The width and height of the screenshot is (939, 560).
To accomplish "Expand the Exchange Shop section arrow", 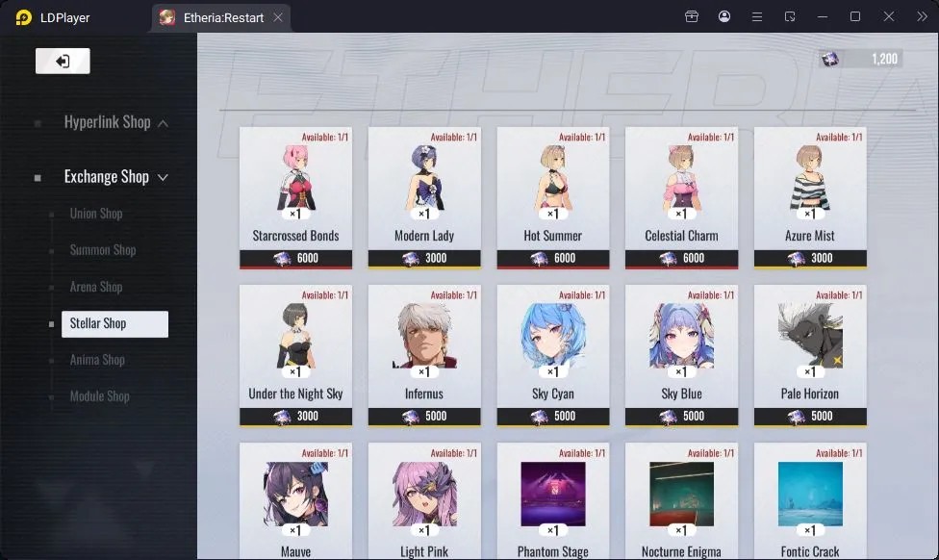I will 163,177.
